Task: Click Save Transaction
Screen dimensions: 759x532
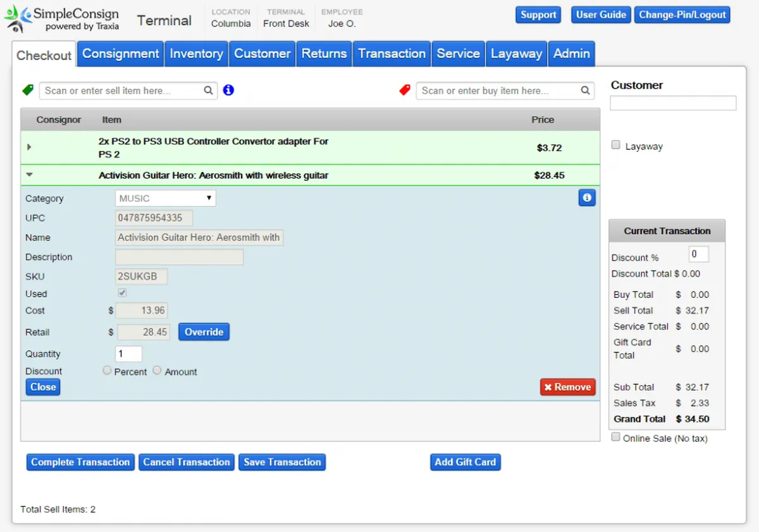Action: tap(282, 462)
